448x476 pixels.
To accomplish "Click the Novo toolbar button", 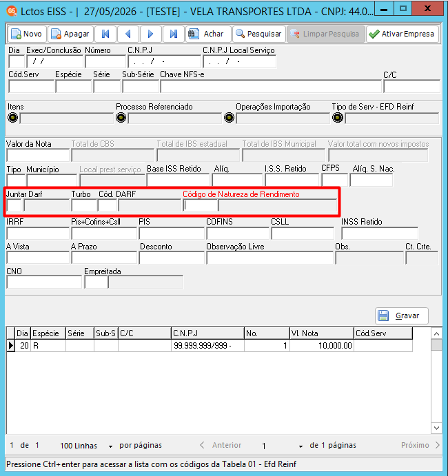I will pyautogui.click(x=27, y=34).
